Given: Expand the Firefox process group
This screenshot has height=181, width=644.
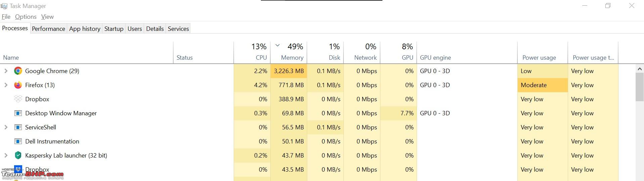Looking at the screenshot, I should click(x=6, y=85).
